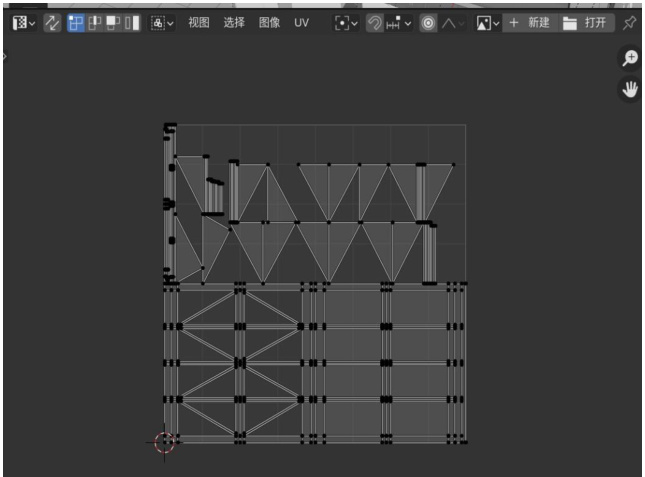Screen dimensions: 645x477
Task: Toggle snapping magnet icon
Action: tap(375, 22)
